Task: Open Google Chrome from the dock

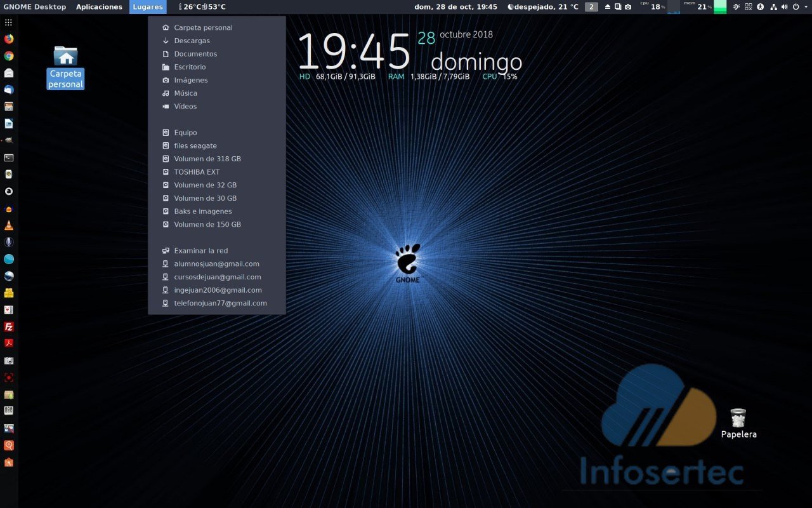Action: tap(9, 56)
